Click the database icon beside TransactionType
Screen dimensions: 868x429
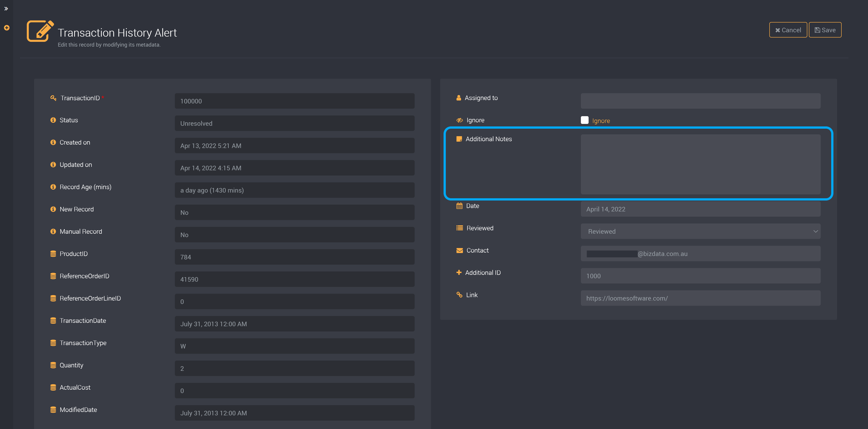click(53, 343)
